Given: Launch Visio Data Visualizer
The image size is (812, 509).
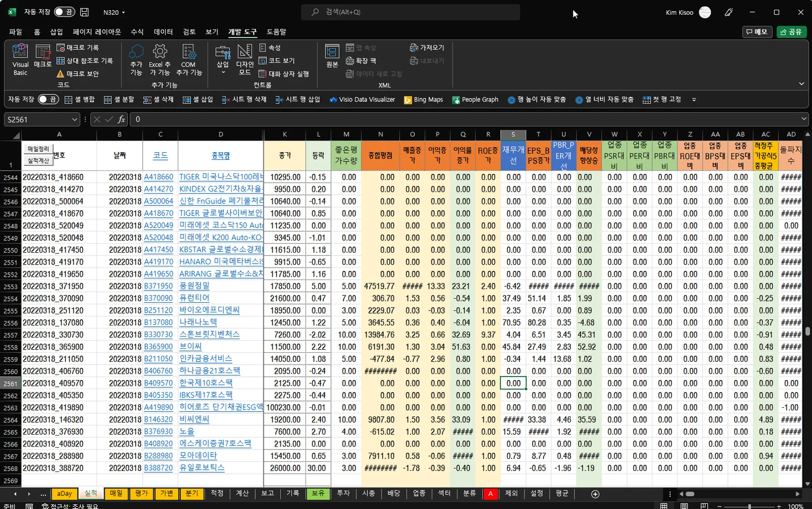Looking at the screenshot, I should point(362,99).
